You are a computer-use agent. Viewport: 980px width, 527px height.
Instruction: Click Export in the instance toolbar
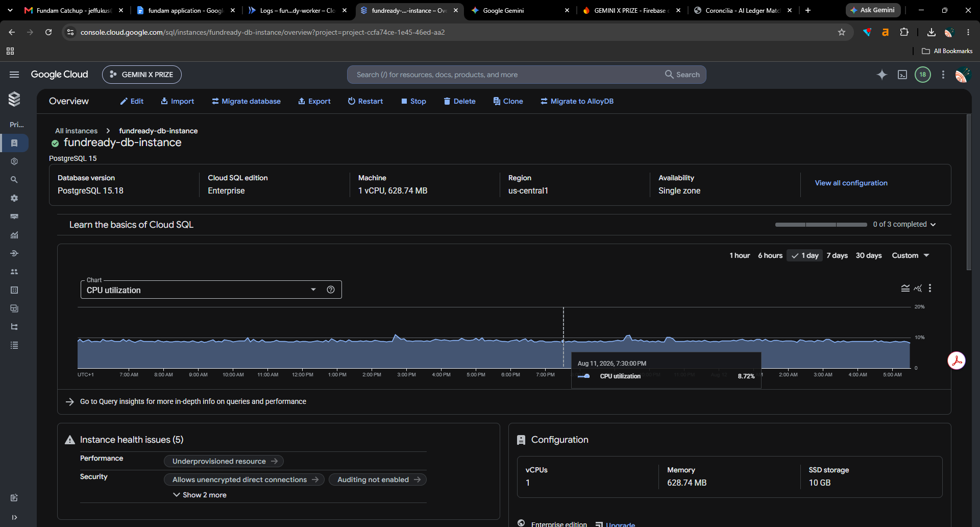314,101
